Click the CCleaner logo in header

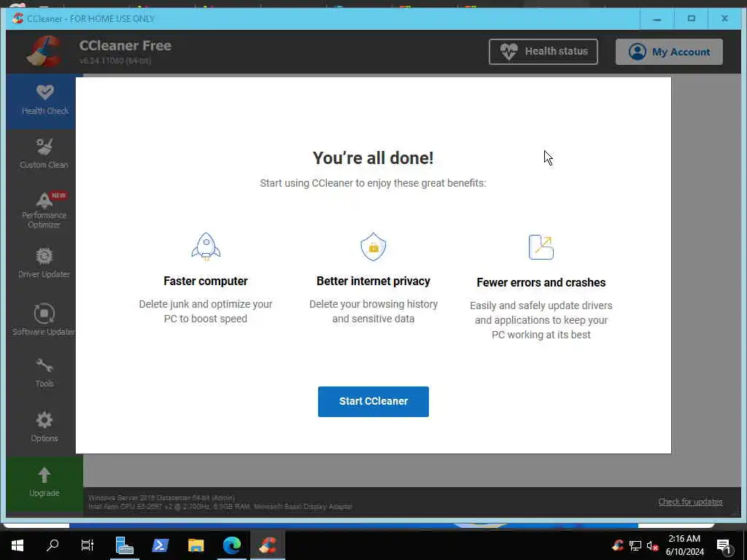click(x=44, y=52)
